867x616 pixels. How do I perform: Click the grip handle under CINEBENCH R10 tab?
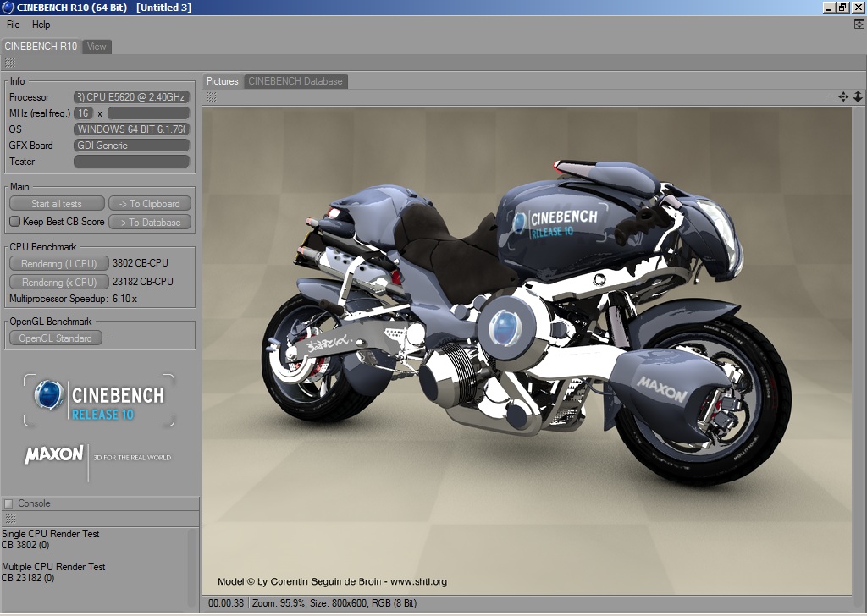tap(10, 63)
